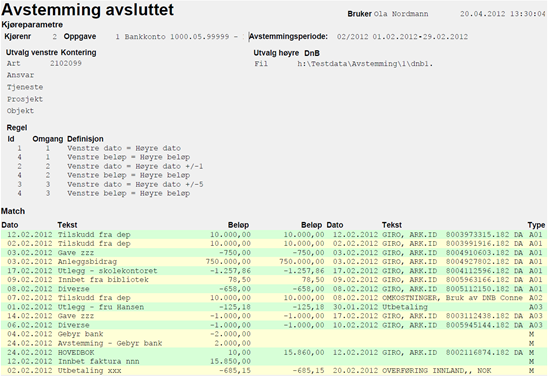Click the file path 'h:\Testdata\Avstemming\1\dnb1.'
Screen dimensions: 548x376
365,64
